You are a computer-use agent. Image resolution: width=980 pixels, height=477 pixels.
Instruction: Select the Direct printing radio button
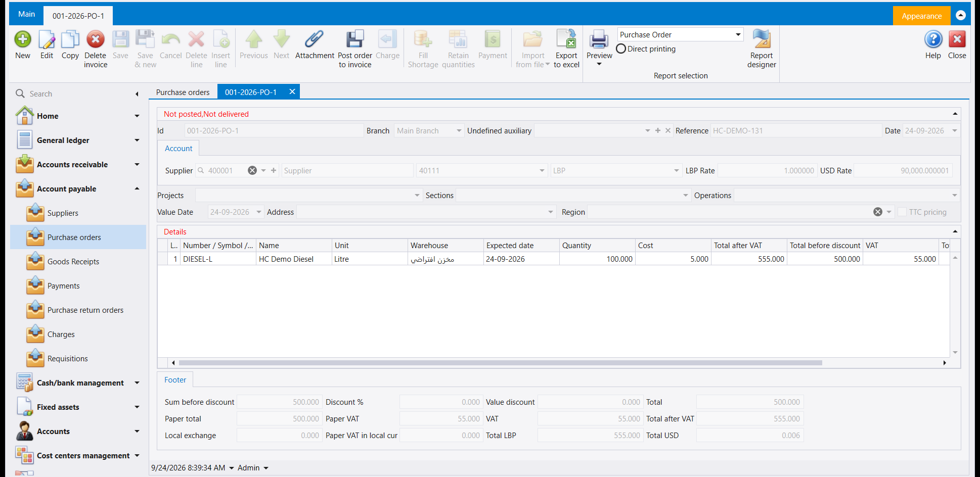(621, 49)
